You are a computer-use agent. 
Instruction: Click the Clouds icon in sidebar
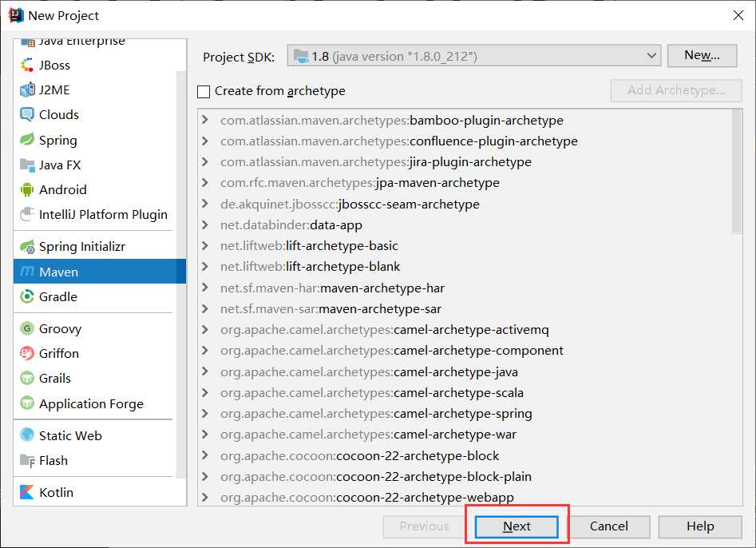pyautogui.click(x=27, y=114)
